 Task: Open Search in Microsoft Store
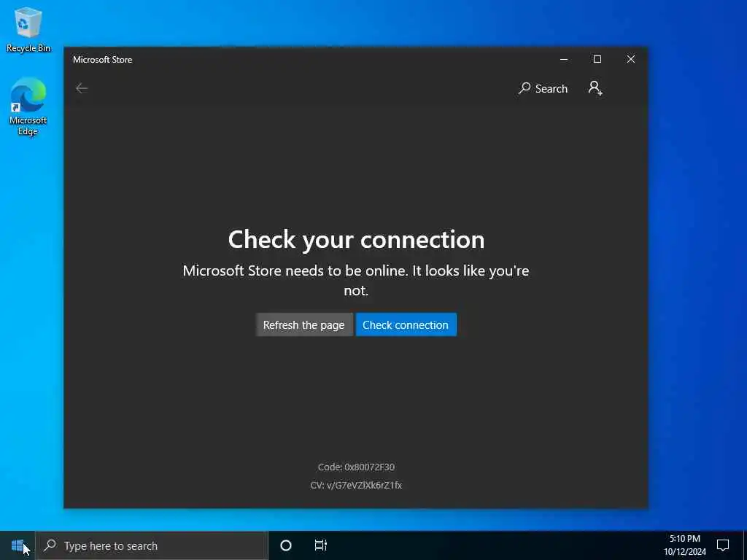click(543, 88)
